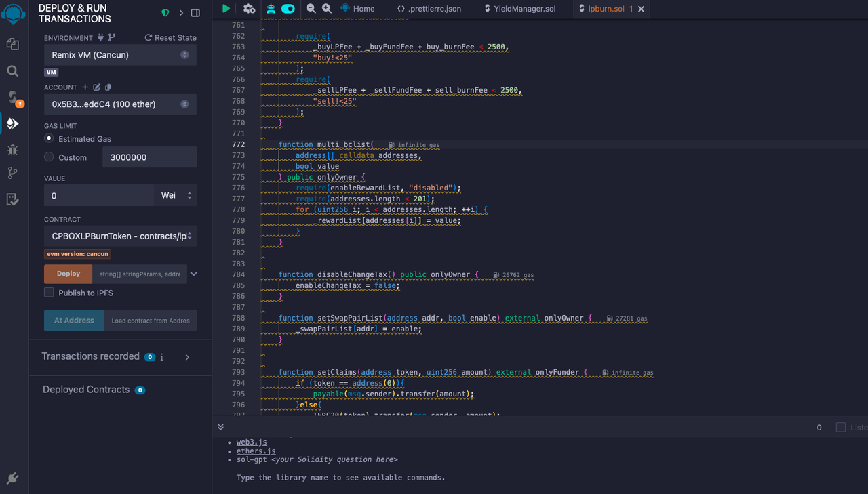Click the At Address button
868x494 pixels.
pos(74,321)
